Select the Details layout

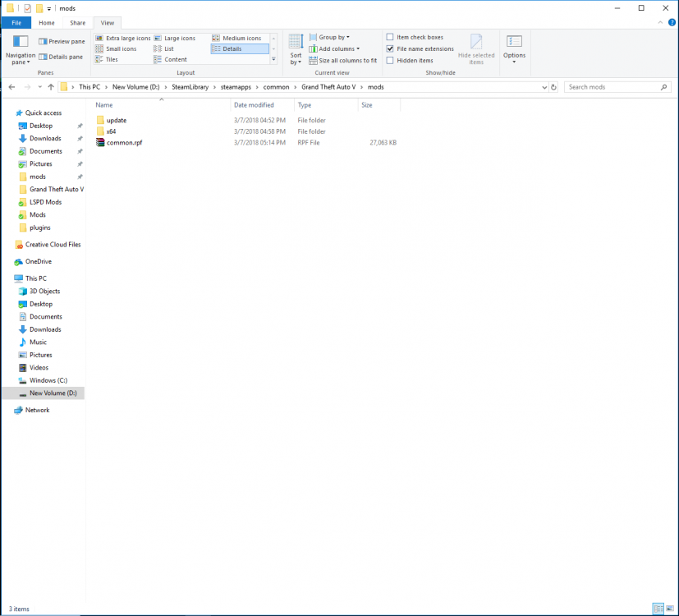(240, 49)
